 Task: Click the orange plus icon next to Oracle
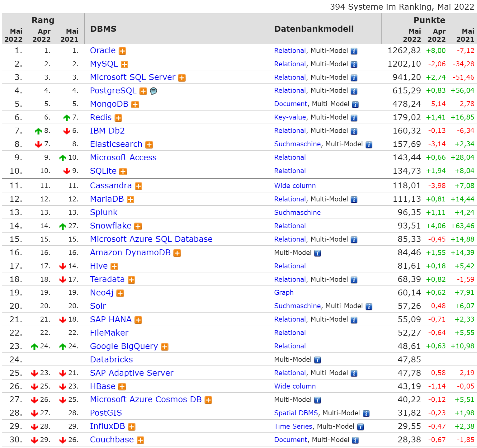(x=122, y=51)
